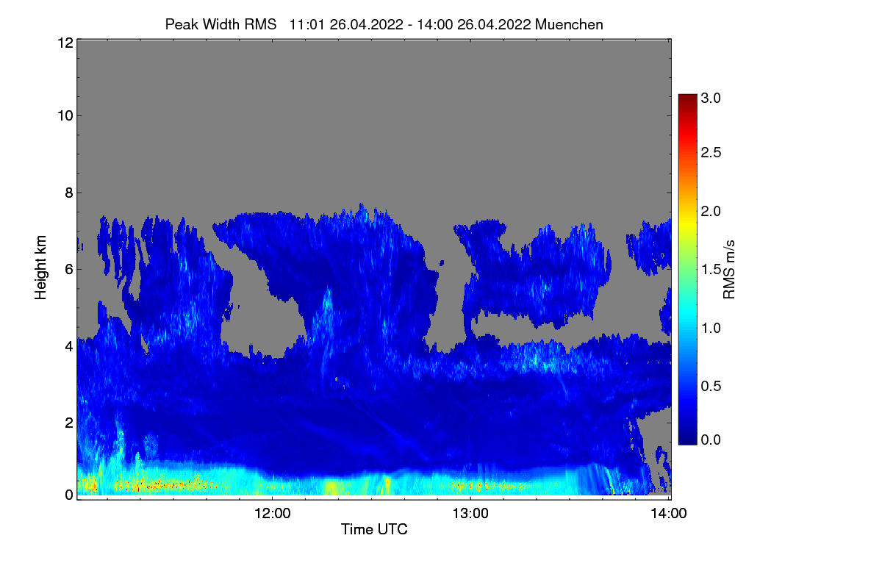This screenshot has width=882, height=588.
Task: Click the height tick label 10
Action: 64,115
